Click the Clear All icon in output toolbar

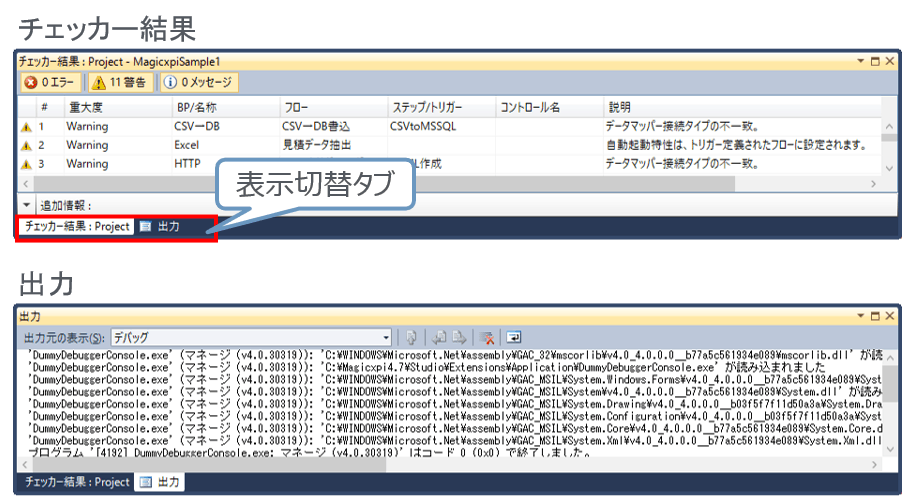tap(488, 337)
